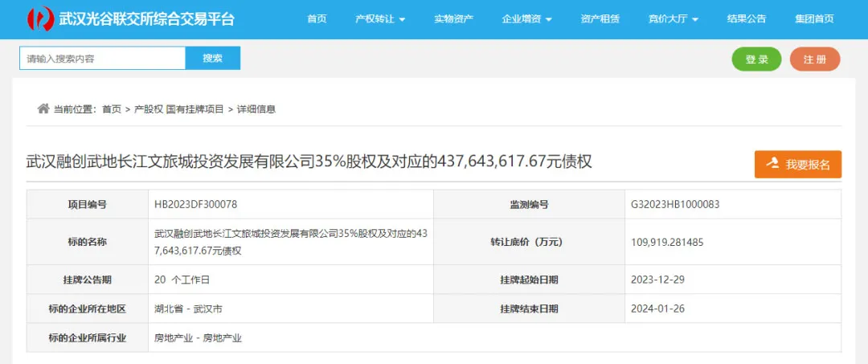The height and width of the screenshot is (364, 868).
Task: Click the 企业增资 menu label
Action: tap(521, 18)
